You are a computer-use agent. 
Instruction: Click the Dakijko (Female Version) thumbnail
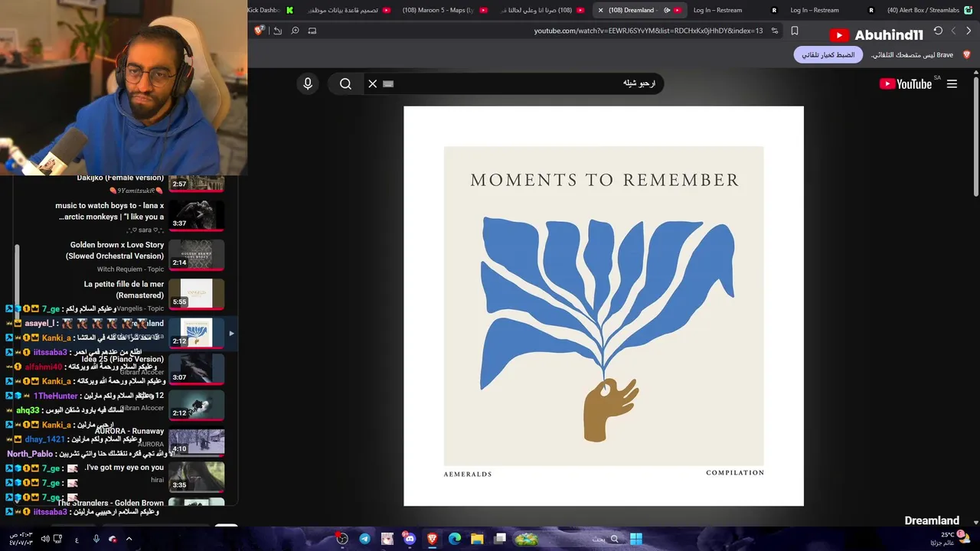pyautogui.click(x=196, y=184)
